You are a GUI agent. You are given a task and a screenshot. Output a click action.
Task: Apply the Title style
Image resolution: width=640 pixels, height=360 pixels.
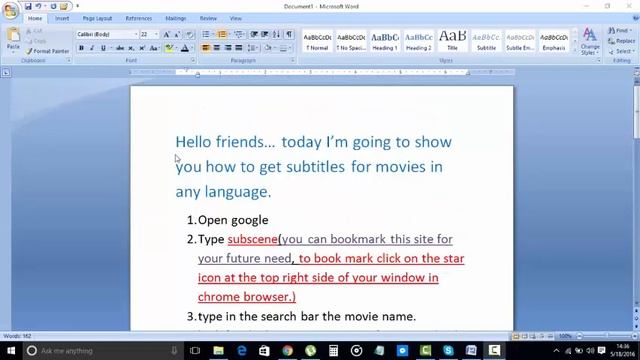tap(453, 41)
